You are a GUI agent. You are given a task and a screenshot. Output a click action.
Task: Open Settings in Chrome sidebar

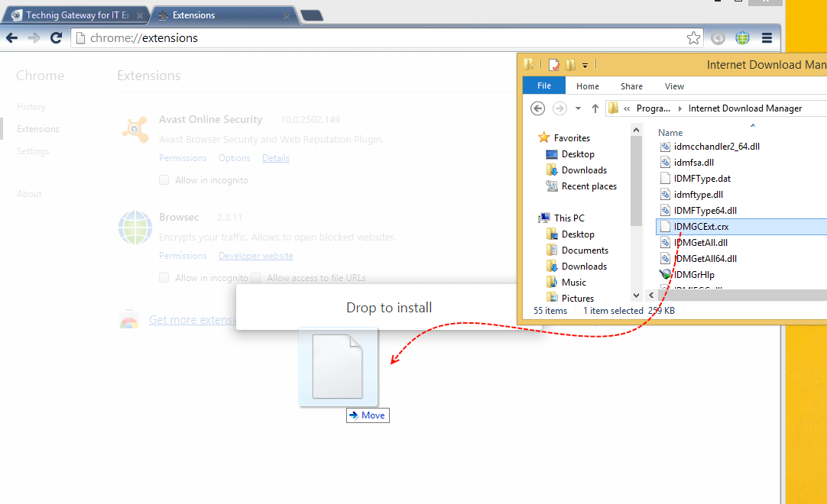[x=33, y=151]
